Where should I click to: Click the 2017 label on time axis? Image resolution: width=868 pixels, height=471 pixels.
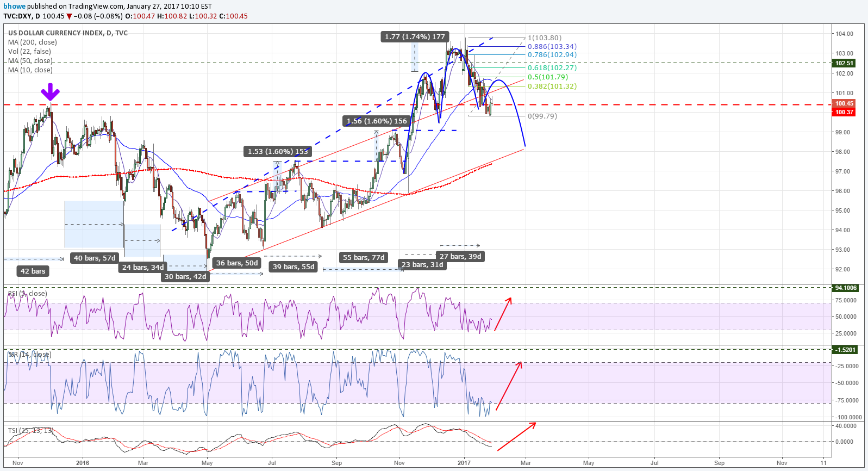(x=464, y=463)
